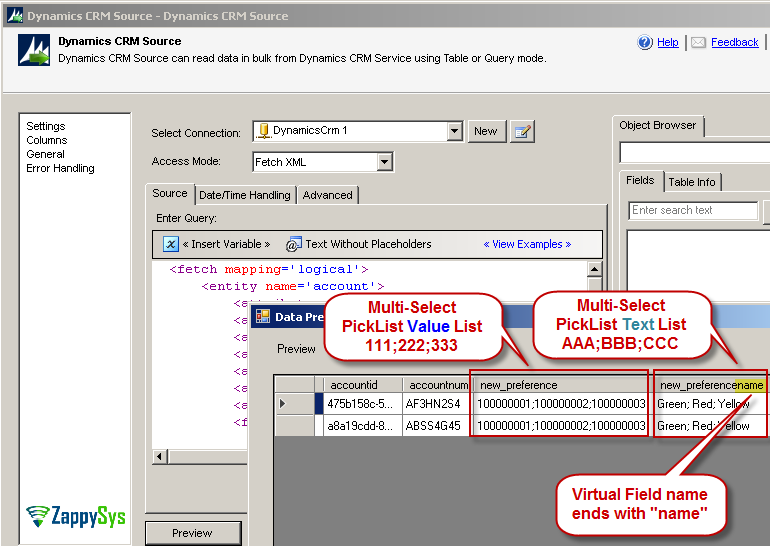Viewport: 770px width, 546px height.
Task: Expand the Access Mode dropdown arrow
Action: (x=385, y=162)
